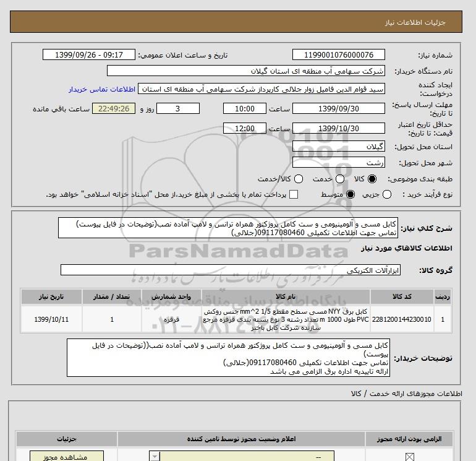
Task: Click the price validity date 1399/10/30
Action: [x=339, y=128]
